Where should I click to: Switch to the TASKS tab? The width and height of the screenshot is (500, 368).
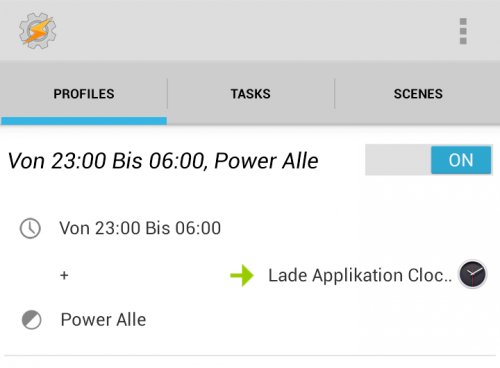(x=251, y=94)
